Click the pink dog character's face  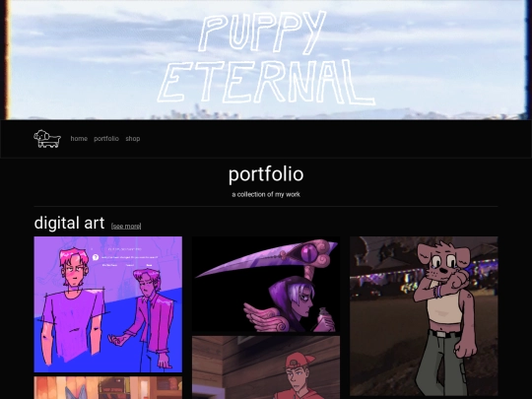pyautogui.click(x=442, y=262)
